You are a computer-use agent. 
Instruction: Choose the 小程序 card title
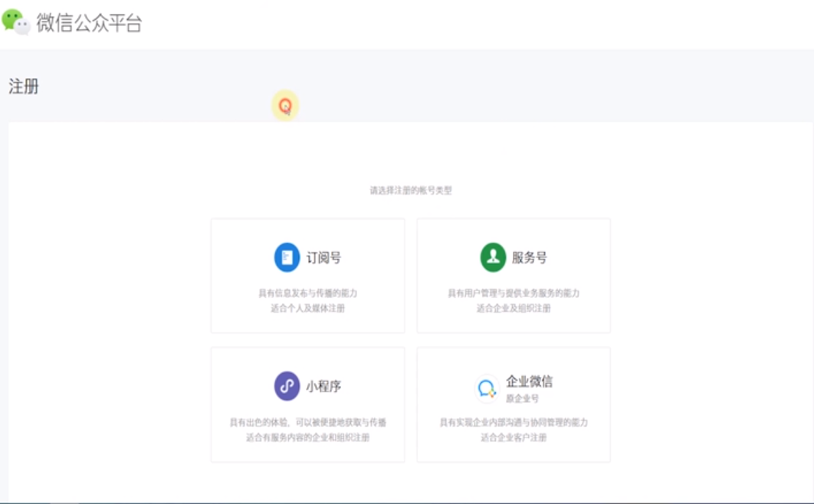pyautogui.click(x=323, y=387)
